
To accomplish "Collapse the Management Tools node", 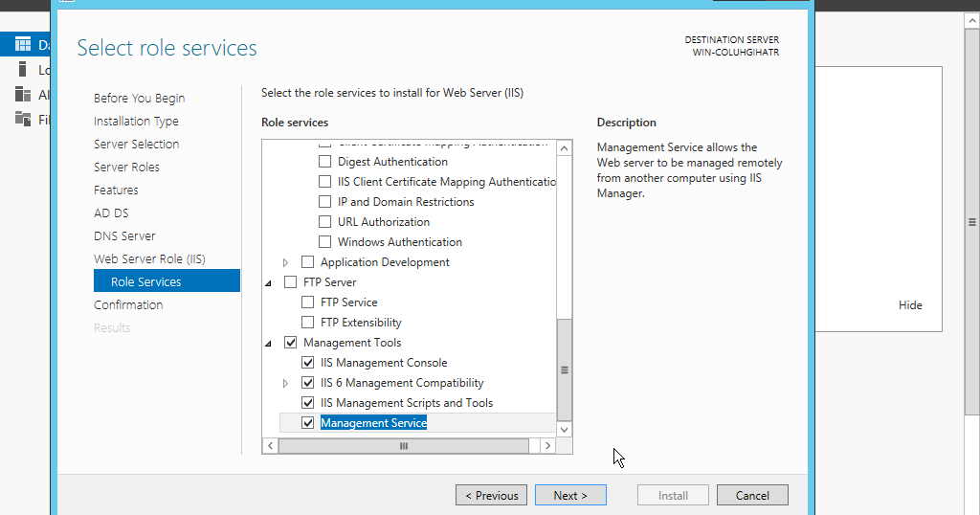I will (x=269, y=343).
